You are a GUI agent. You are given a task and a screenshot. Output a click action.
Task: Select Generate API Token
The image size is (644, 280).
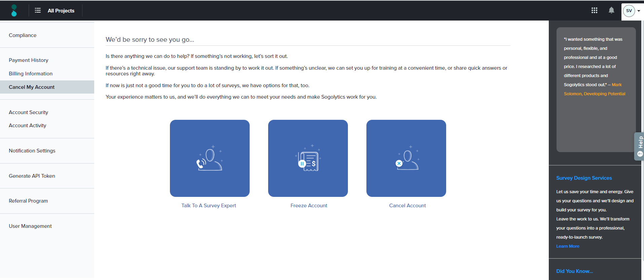pyautogui.click(x=32, y=176)
